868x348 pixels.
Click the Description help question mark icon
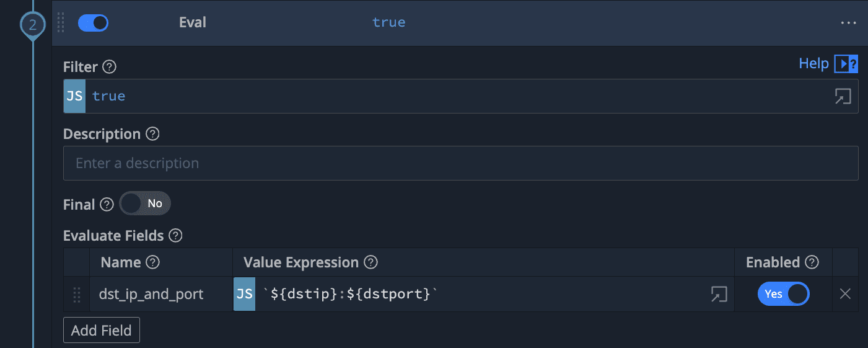pyautogui.click(x=152, y=134)
